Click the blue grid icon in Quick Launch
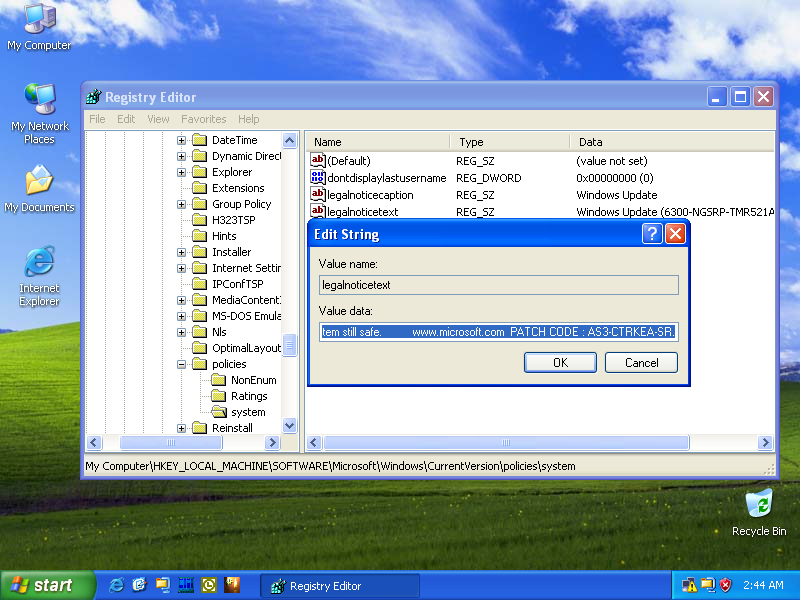Image resolution: width=800 pixels, height=600 pixels. (186, 585)
